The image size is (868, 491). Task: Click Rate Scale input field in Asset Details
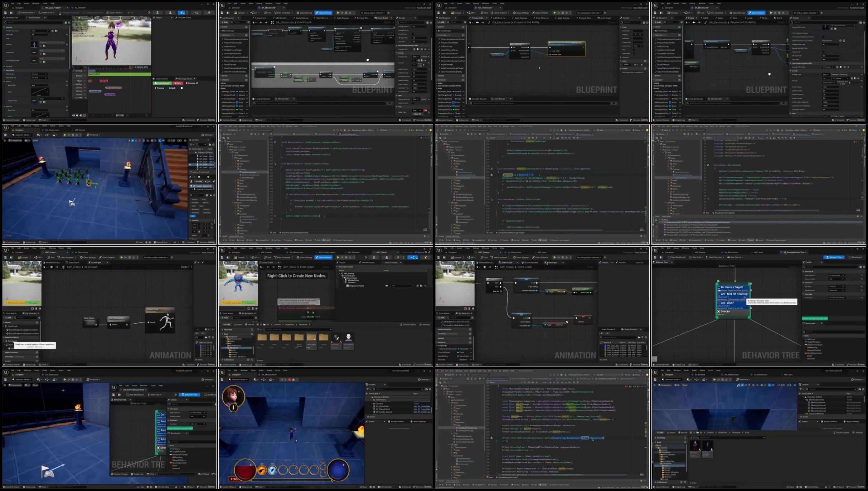40,35
